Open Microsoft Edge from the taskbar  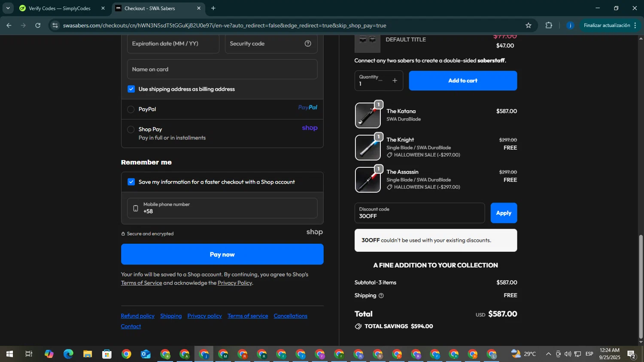coord(68,354)
